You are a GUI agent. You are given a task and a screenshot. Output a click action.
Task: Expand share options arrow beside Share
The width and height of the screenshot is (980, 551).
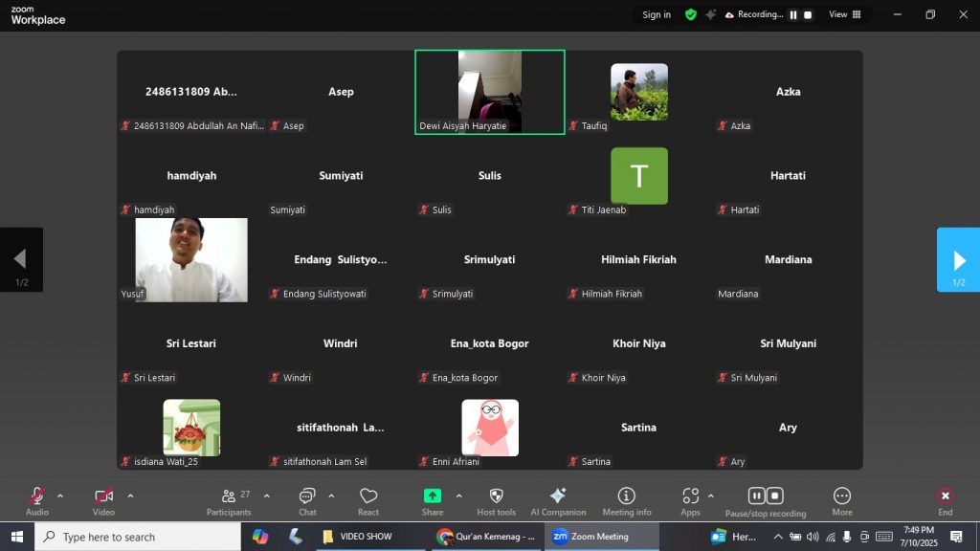click(x=458, y=496)
